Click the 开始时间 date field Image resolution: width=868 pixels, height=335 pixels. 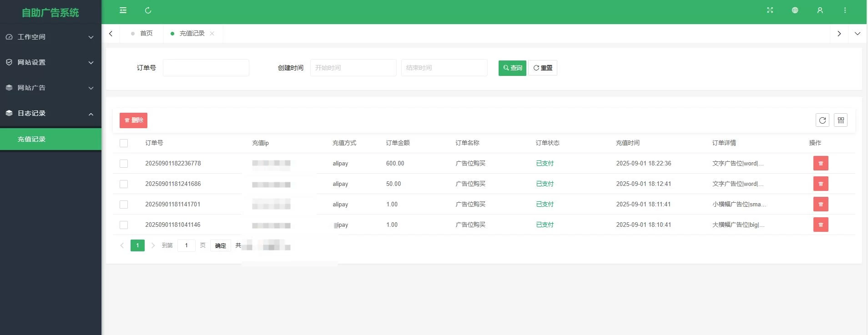(353, 68)
